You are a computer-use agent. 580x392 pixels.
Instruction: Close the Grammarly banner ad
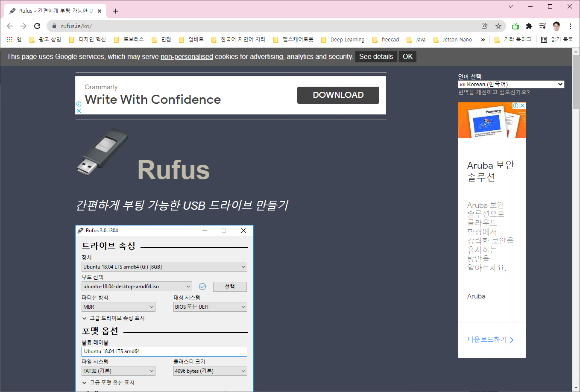pyautogui.click(x=79, y=110)
